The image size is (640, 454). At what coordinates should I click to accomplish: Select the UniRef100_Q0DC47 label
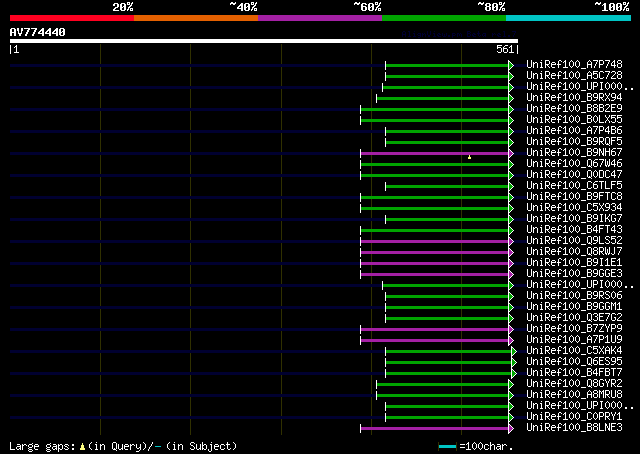pyautogui.click(x=574, y=175)
